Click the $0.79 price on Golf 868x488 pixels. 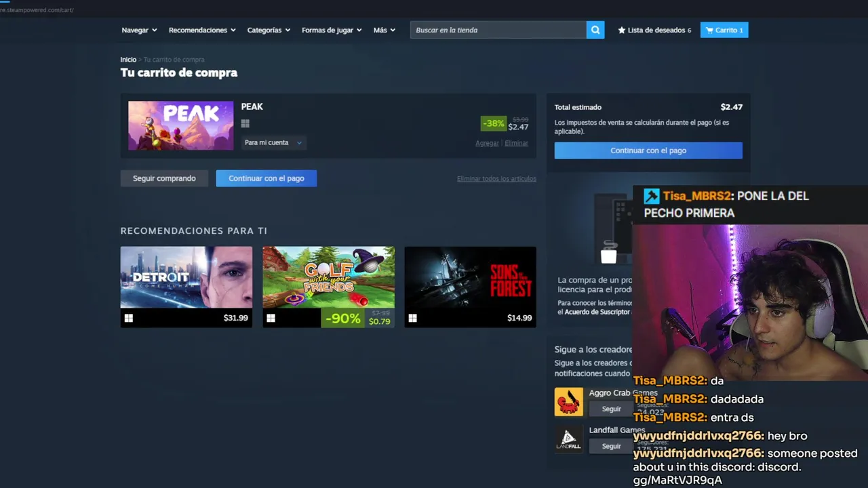(x=380, y=321)
